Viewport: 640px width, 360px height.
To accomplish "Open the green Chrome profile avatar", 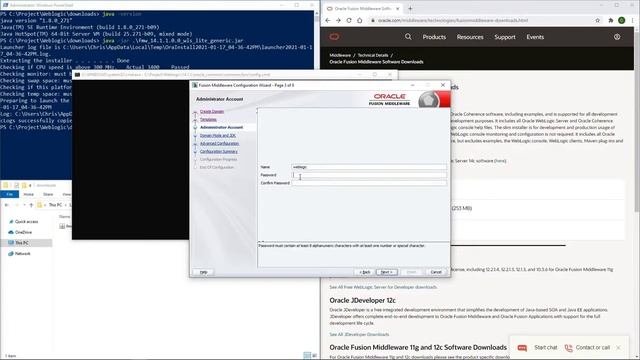I will point(622,20).
